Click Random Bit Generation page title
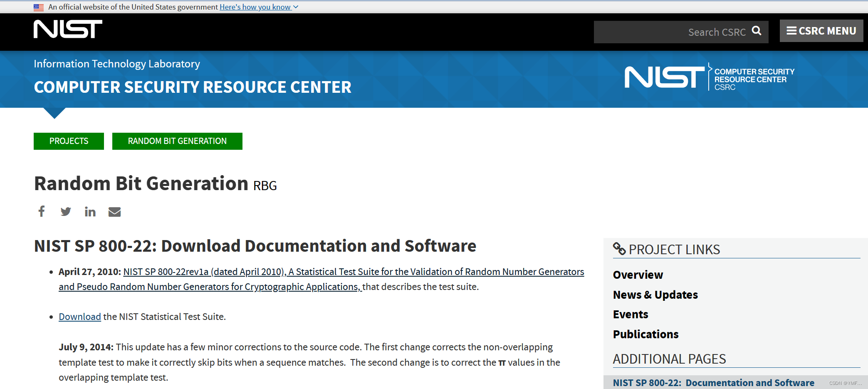 click(x=141, y=183)
